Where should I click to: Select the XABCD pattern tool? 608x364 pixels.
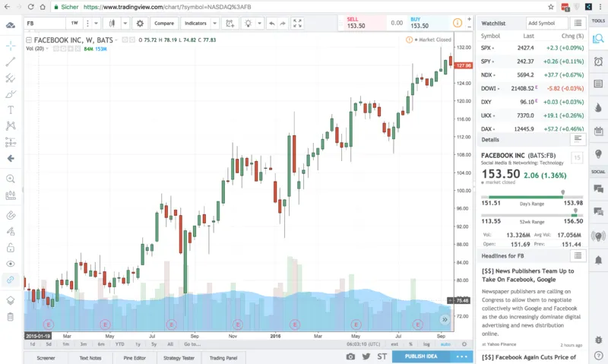click(11, 125)
